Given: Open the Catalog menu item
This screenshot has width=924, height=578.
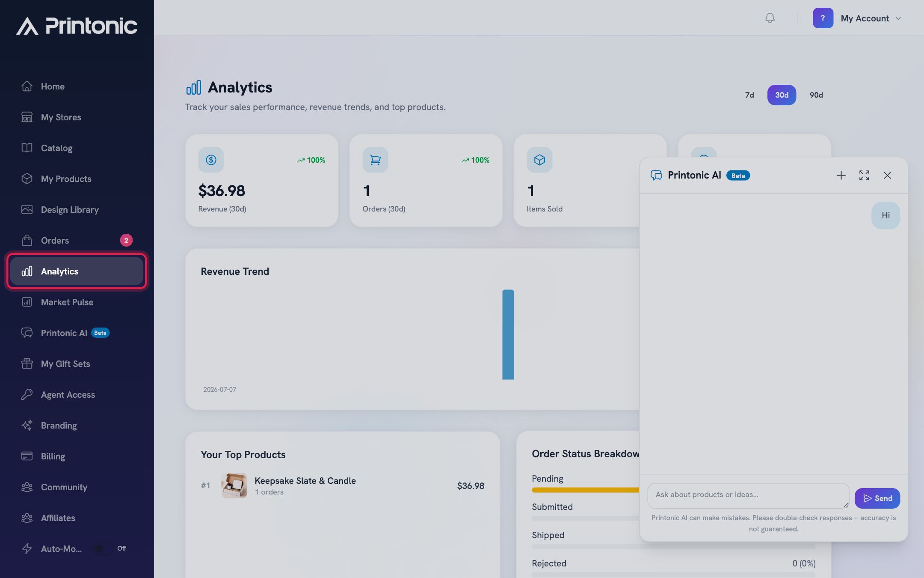Looking at the screenshot, I should pos(77,148).
